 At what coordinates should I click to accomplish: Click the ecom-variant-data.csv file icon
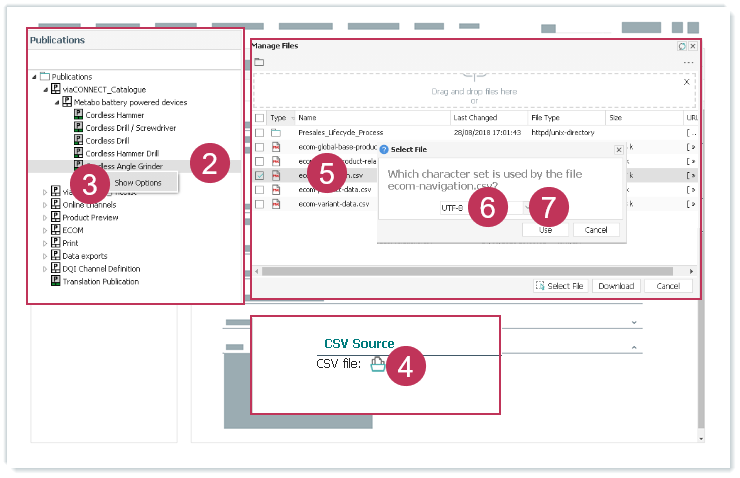(x=276, y=204)
